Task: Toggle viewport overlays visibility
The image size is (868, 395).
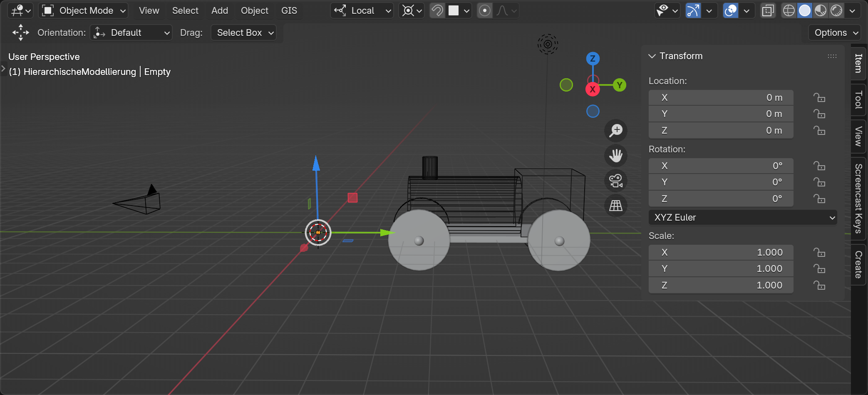Action: (x=731, y=10)
